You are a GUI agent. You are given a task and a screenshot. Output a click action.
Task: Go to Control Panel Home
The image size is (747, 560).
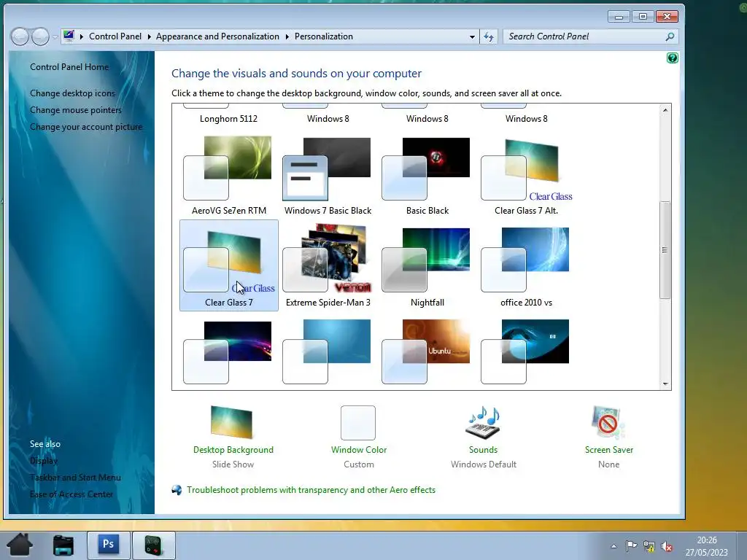pyautogui.click(x=69, y=67)
